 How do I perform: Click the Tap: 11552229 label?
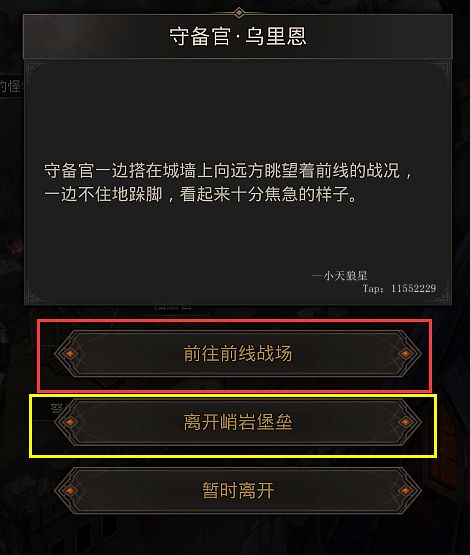tap(400, 288)
